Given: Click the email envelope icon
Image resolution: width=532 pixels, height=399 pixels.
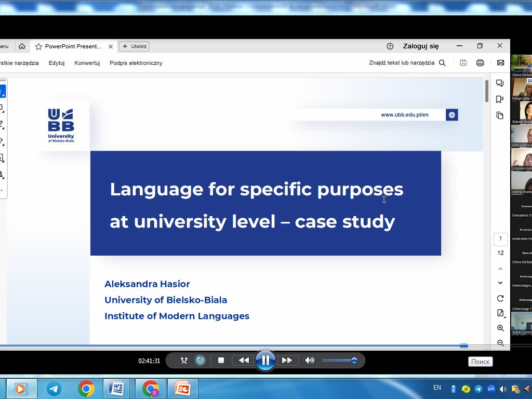Looking at the screenshot, I should (x=500, y=63).
